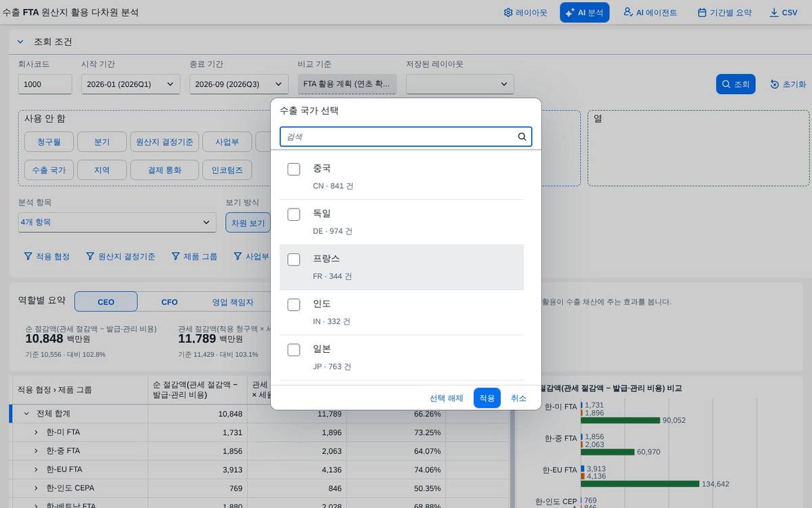Screen dimensions: 812x508
Task: Click the 열 drop zone panel
Action: tap(698, 148)
